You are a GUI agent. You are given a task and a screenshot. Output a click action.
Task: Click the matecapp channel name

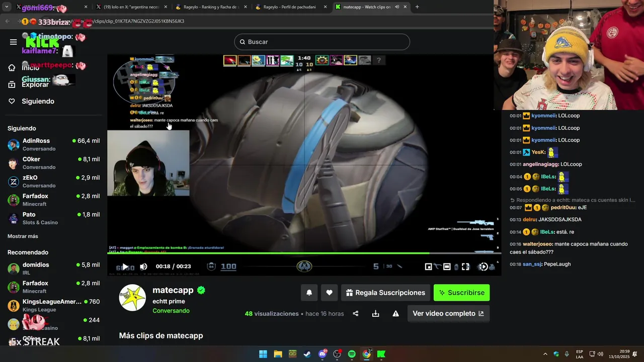pos(173,290)
